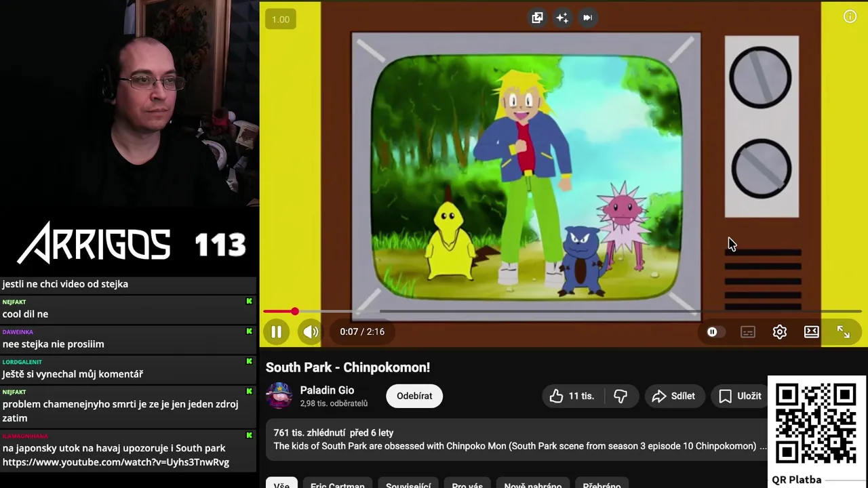Viewport: 868px width, 488px height.
Task: Click green badge beside DAWEINKA message
Action: [249, 331]
